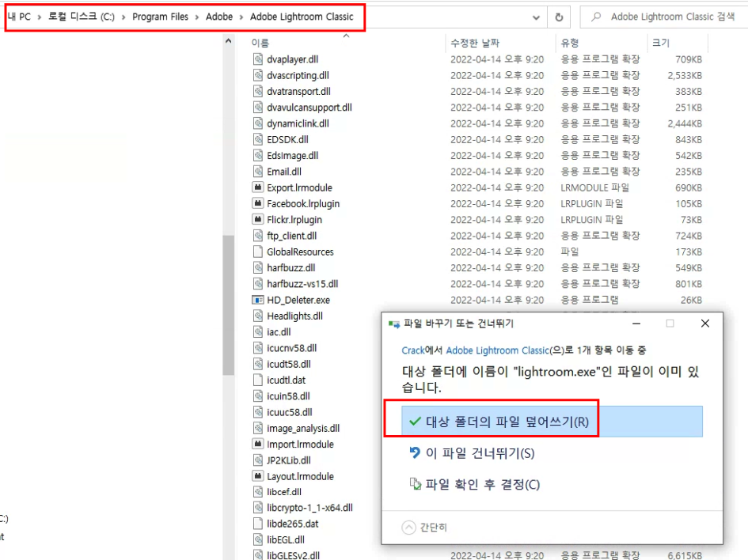Click the Flickr.lrplugin file icon
This screenshot has width=748, height=560.
pyautogui.click(x=257, y=219)
